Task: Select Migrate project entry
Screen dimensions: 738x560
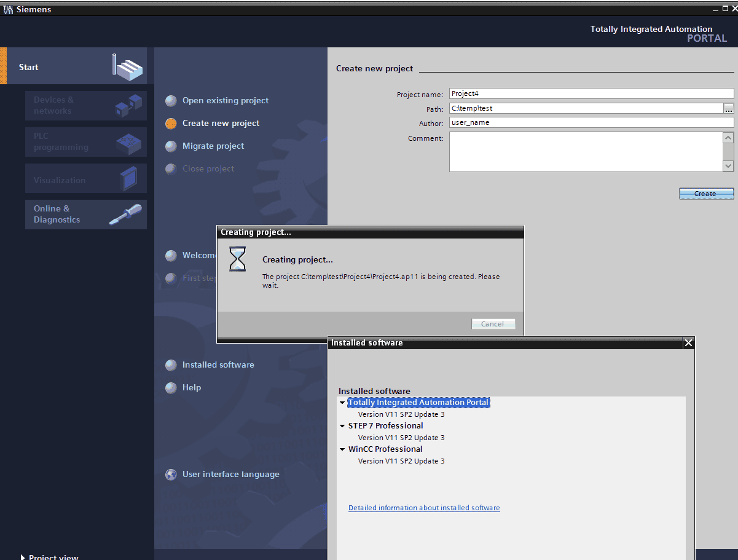Action: 213,146
